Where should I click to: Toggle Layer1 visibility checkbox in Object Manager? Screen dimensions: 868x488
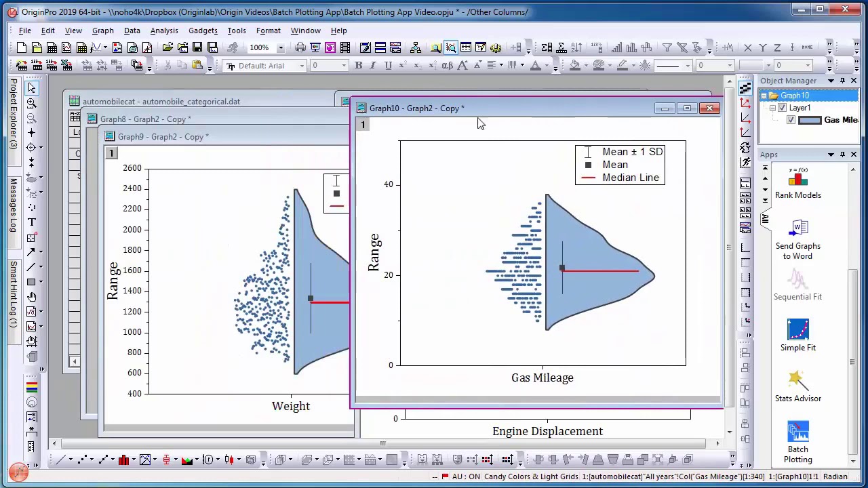pyautogui.click(x=783, y=108)
